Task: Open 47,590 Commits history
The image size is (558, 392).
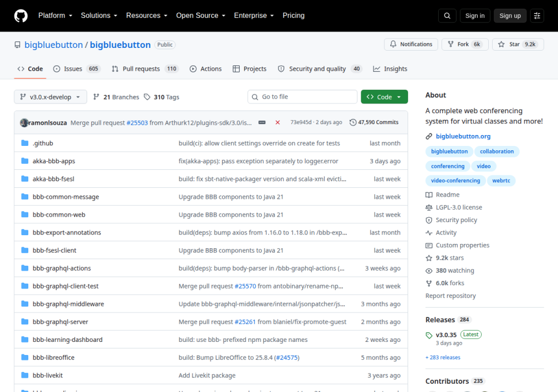Action: [x=374, y=122]
